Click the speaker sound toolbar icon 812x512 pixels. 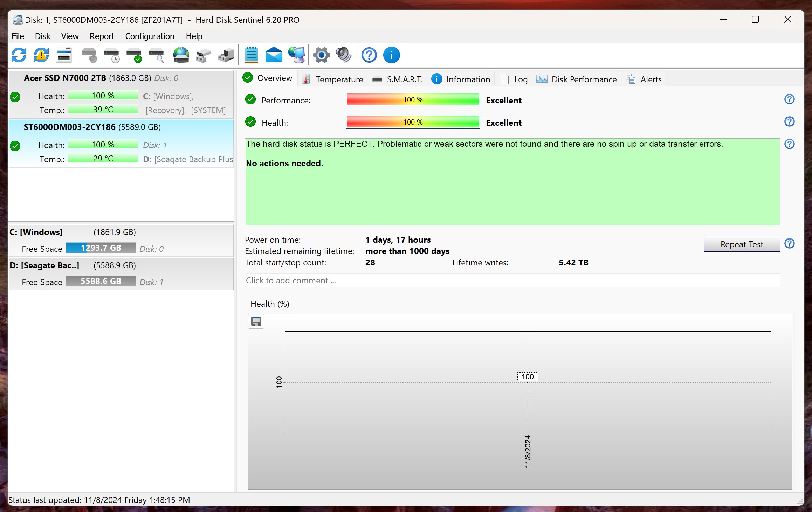pyautogui.click(x=344, y=55)
